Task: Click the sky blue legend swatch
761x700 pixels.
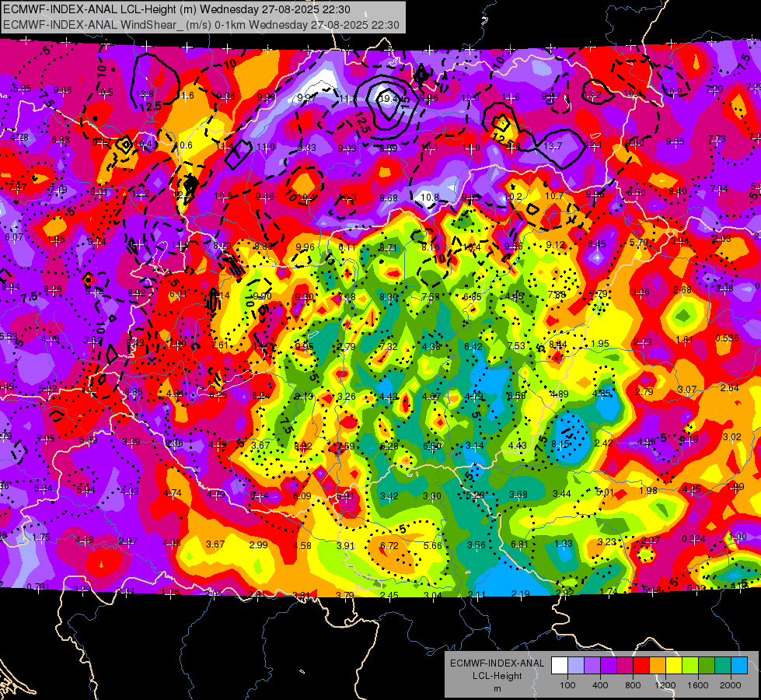Action: pyautogui.click(x=739, y=666)
